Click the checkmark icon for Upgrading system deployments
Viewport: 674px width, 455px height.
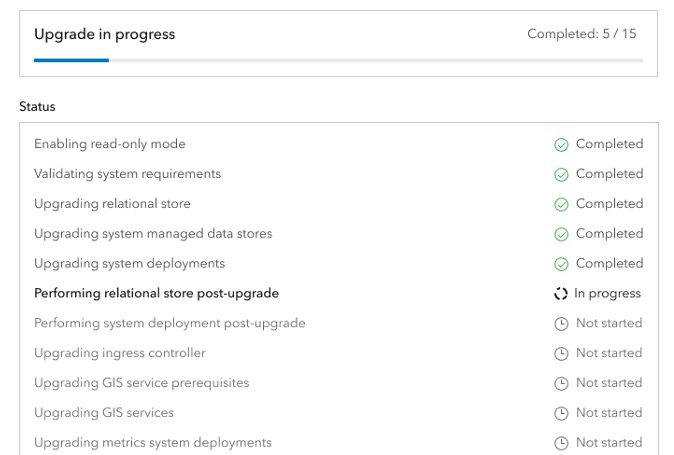[x=561, y=264]
